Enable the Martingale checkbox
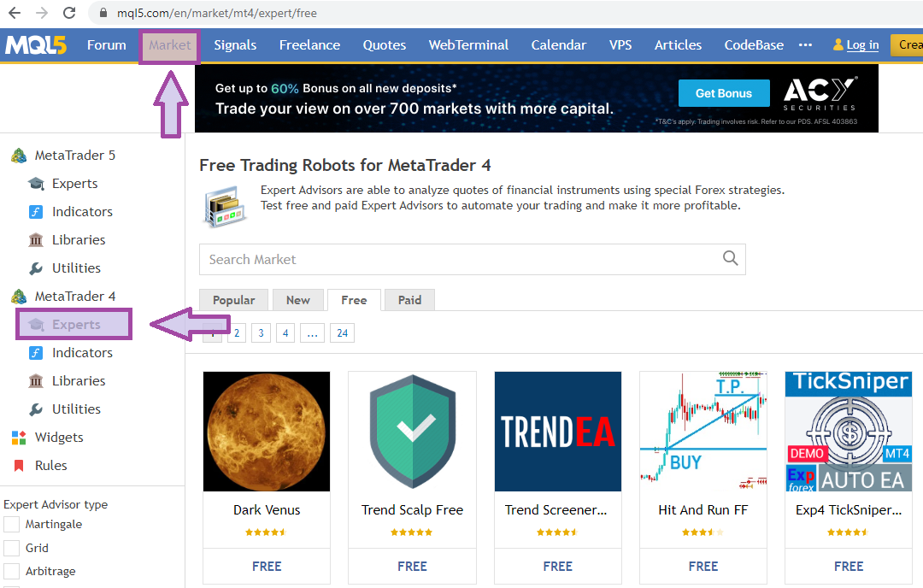This screenshot has height=588, width=923. (12, 524)
